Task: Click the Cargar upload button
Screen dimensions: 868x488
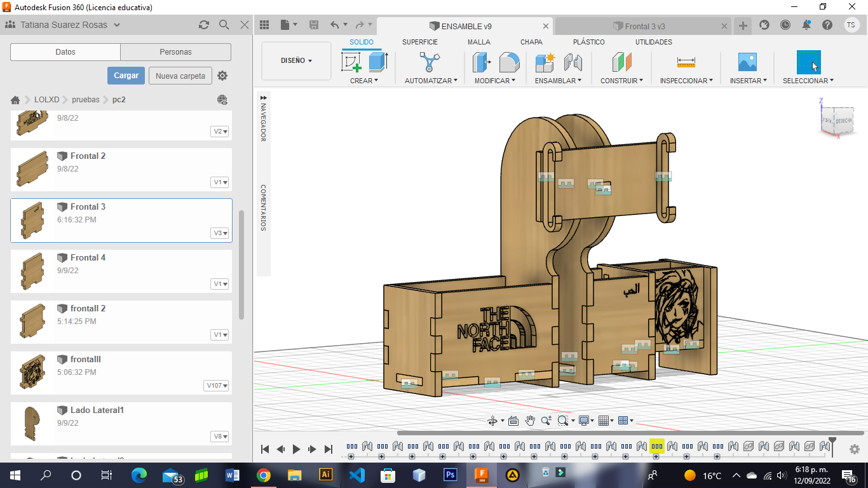Action: [126, 76]
